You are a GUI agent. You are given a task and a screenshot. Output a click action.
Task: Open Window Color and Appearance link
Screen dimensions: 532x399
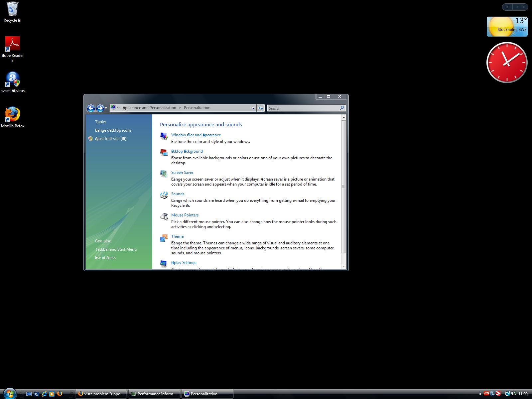196,135
